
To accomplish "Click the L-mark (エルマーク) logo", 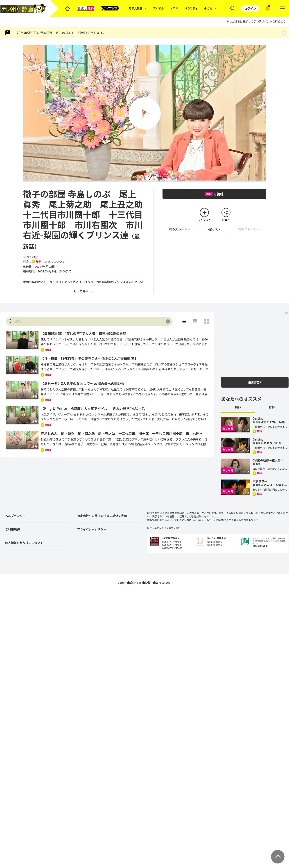I will point(245,541).
